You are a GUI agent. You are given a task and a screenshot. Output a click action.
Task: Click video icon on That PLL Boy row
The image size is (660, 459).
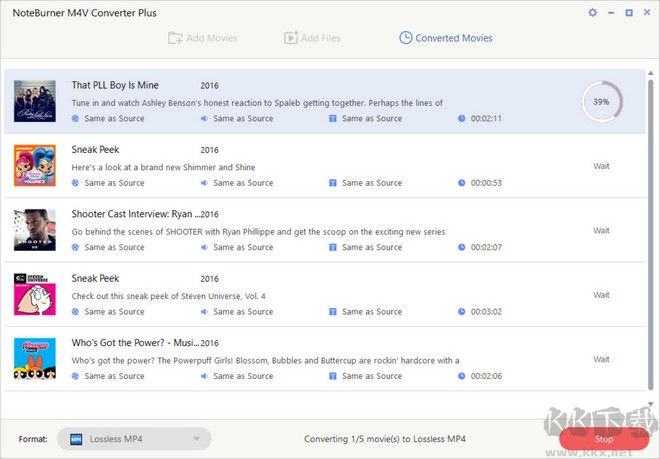click(76, 118)
